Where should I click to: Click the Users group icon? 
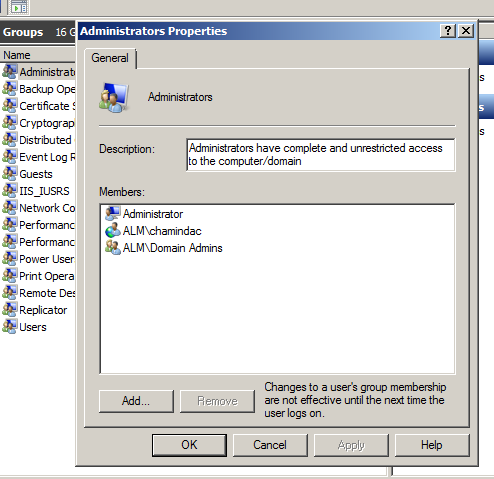9,327
